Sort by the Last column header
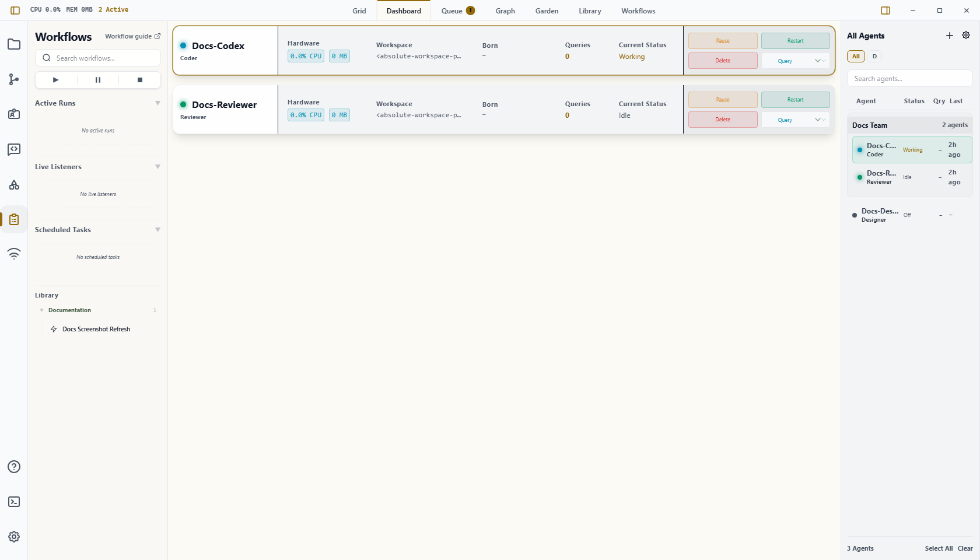Image resolution: width=980 pixels, height=560 pixels. 956,101
